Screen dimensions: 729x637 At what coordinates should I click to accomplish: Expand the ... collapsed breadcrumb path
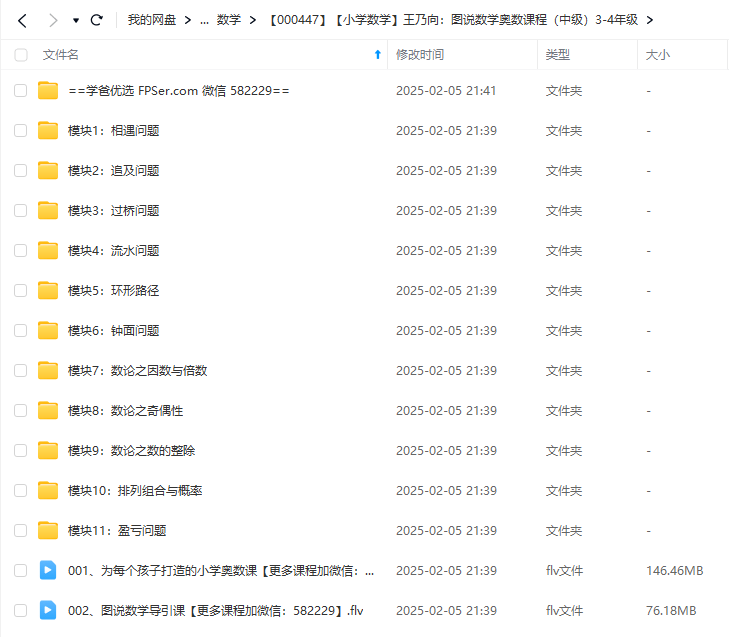coord(204,20)
